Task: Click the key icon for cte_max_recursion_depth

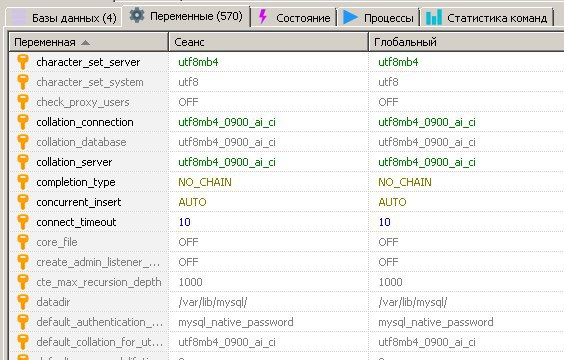Action: click(x=23, y=282)
